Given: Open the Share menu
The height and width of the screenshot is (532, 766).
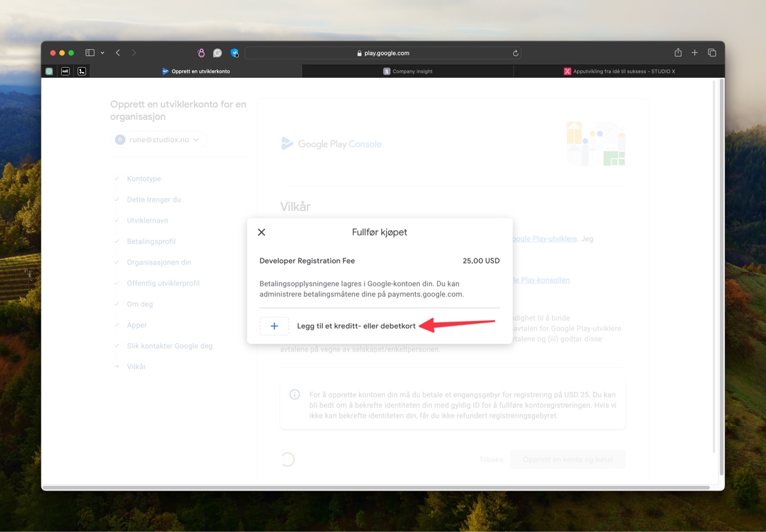Looking at the screenshot, I should coord(678,53).
